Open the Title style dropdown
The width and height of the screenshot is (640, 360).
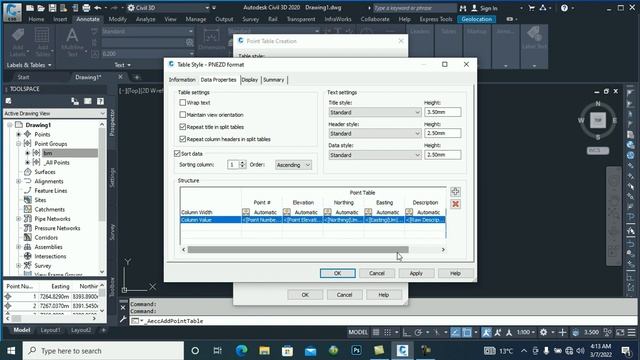click(x=375, y=112)
